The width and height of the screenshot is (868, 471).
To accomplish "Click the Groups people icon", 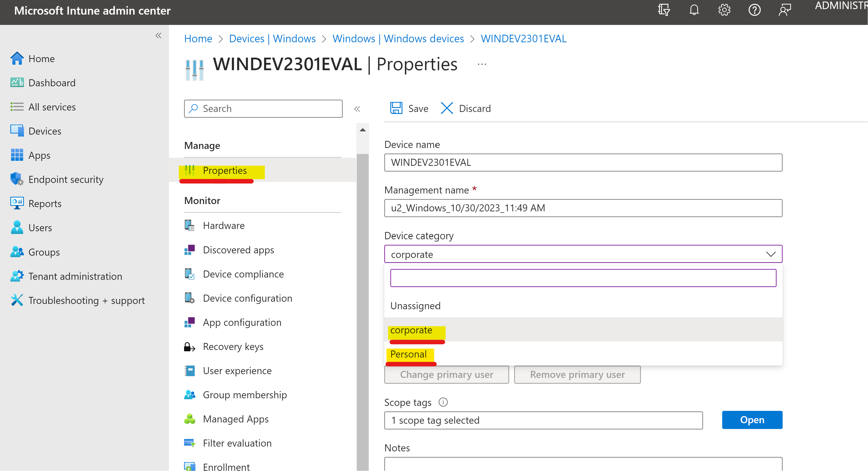I will (17, 252).
